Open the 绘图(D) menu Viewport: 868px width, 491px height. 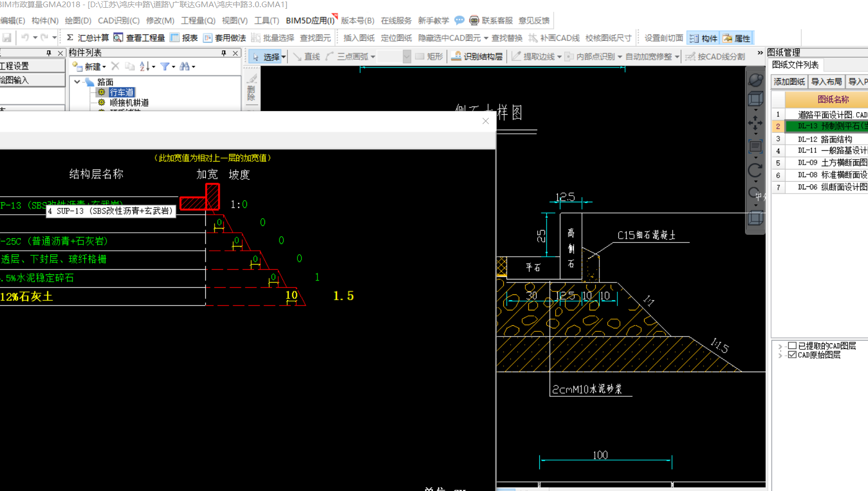coord(78,21)
